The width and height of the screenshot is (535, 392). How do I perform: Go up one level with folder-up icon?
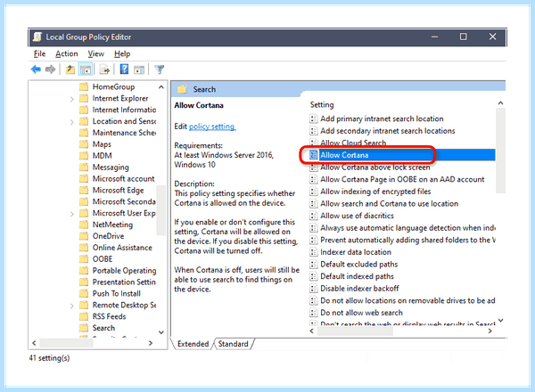click(x=70, y=69)
